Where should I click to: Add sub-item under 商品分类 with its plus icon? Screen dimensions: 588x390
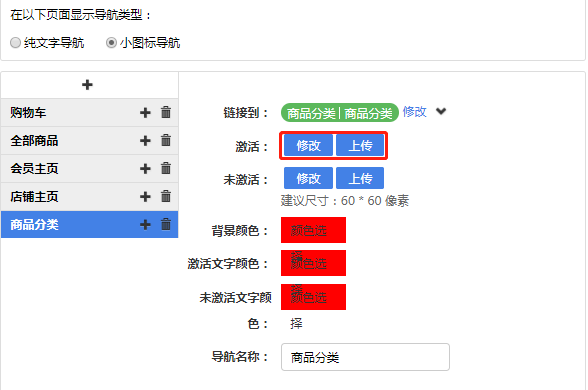[145, 225]
